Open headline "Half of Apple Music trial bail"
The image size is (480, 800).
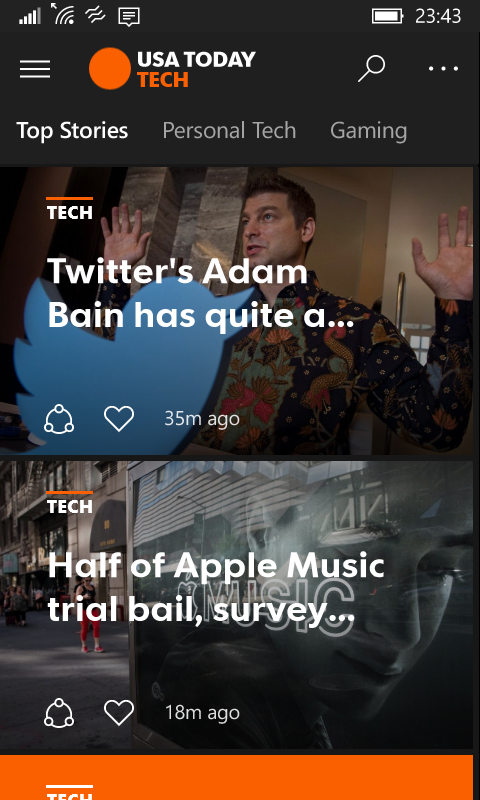point(216,588)
